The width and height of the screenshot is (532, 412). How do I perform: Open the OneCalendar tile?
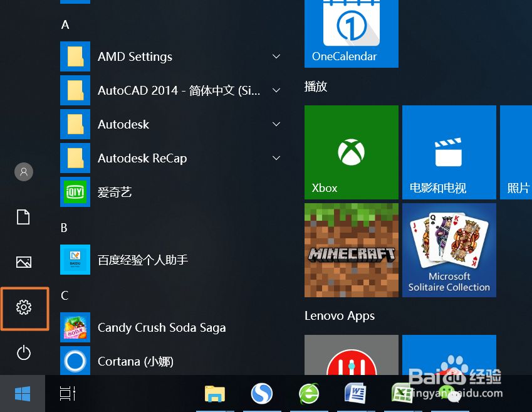[x=352, y=34]
